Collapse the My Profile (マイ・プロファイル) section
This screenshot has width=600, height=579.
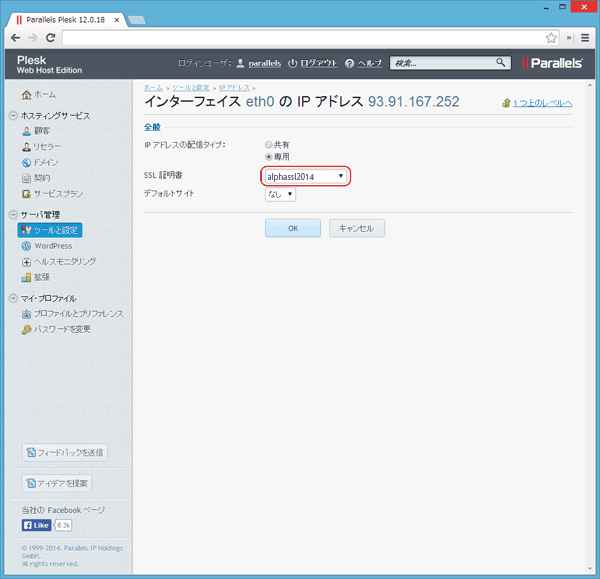[x=13, y=298]
